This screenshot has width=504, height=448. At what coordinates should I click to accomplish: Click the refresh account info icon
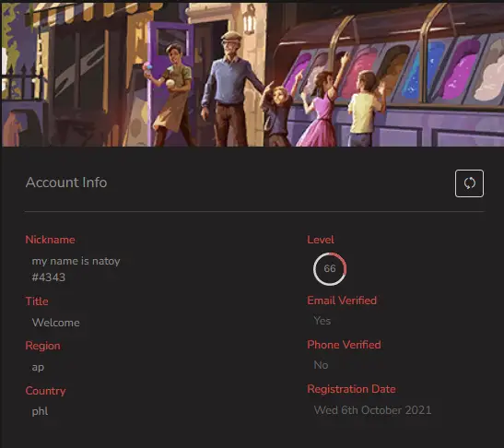pyautogui.click(x=469, y=183)
